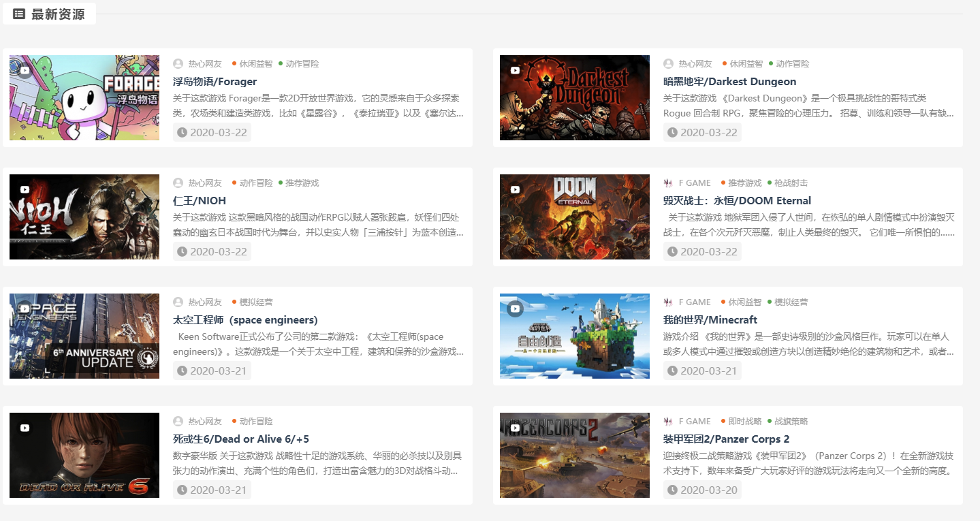This screenshot has width=980, height=521.
Task: Open 死或生6/Dead or Alive 6/+5 title
Action: [x=241, y=439]
